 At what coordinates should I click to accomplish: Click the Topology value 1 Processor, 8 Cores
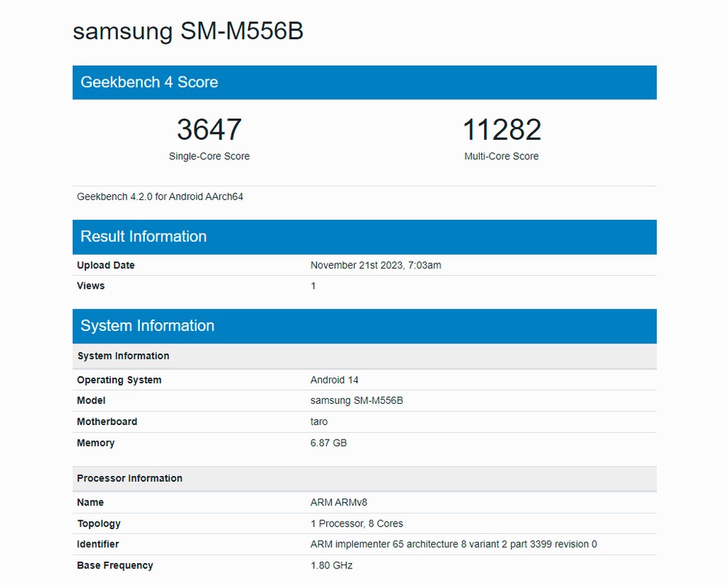coord(356,523)
